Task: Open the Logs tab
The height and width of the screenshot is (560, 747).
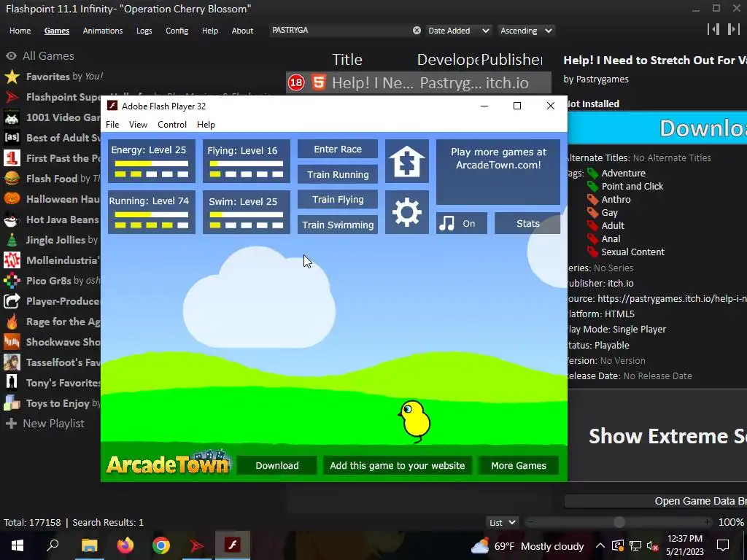Action: (144, 31)
